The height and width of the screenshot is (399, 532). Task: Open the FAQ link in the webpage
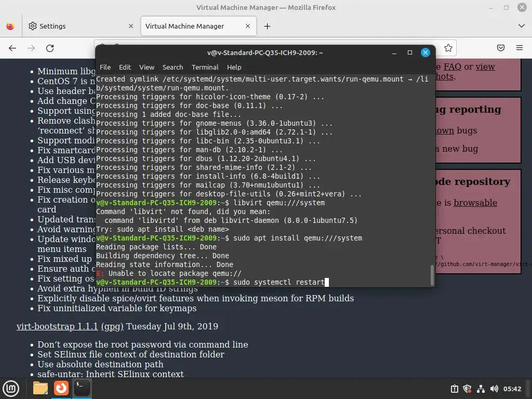(453, 66)
